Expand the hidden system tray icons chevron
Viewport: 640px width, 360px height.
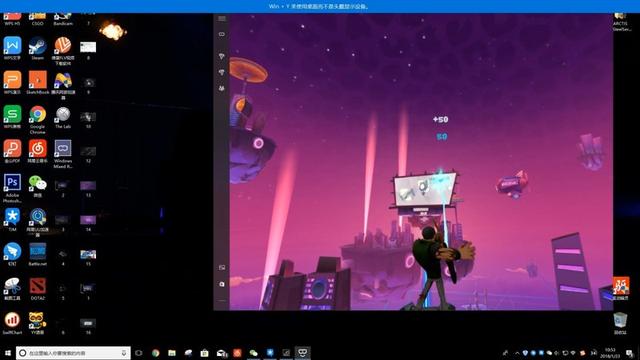coord(517,353)
